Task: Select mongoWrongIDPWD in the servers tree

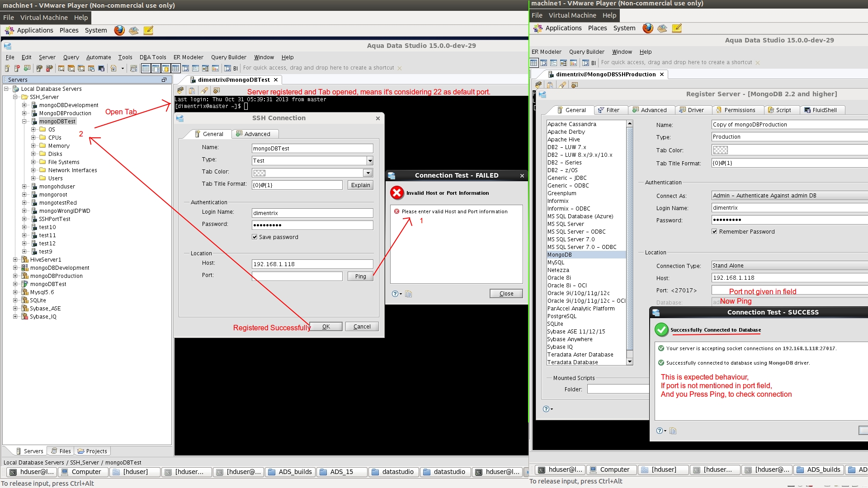Action: (x=65, y=211)
